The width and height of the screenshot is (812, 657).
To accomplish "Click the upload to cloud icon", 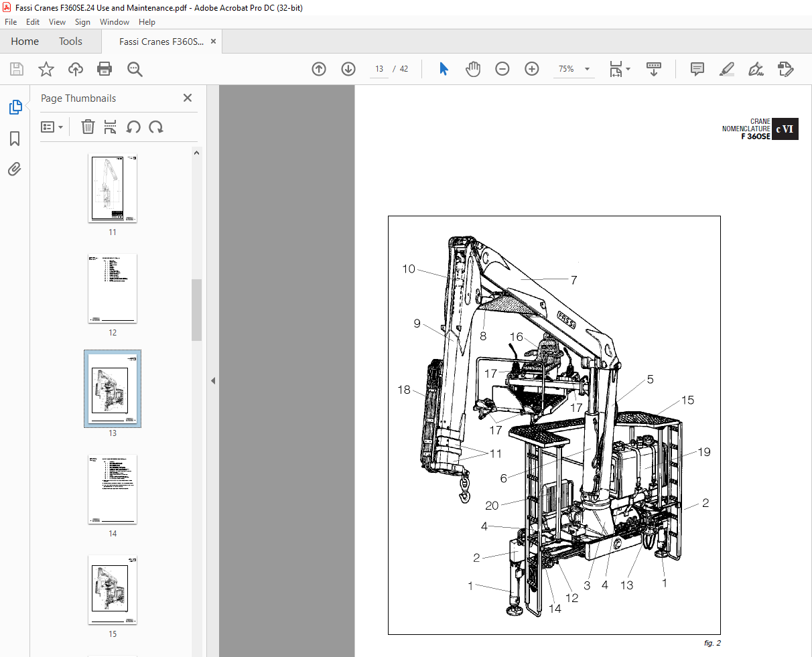I will [76, 69].
